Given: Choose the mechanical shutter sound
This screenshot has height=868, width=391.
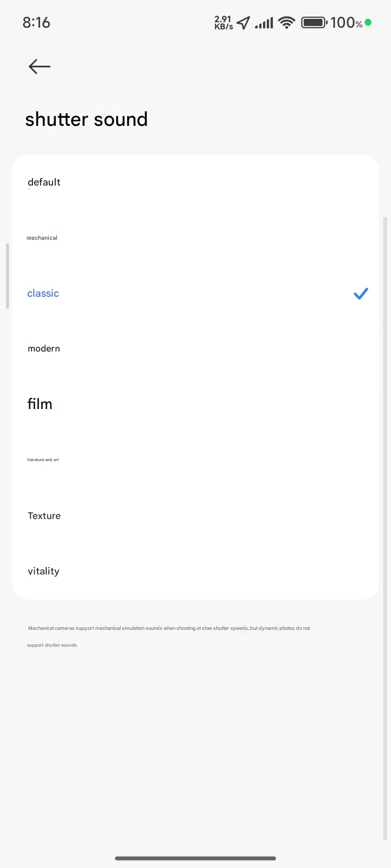Looking at the screenshot, I should coord(42,238).
